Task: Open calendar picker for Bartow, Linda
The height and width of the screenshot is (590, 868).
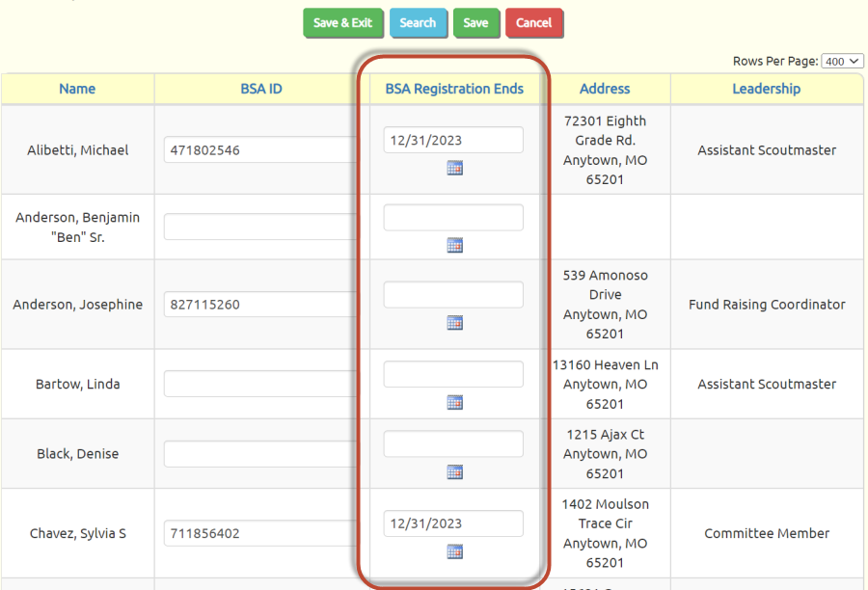Action: tap(454, 402)
